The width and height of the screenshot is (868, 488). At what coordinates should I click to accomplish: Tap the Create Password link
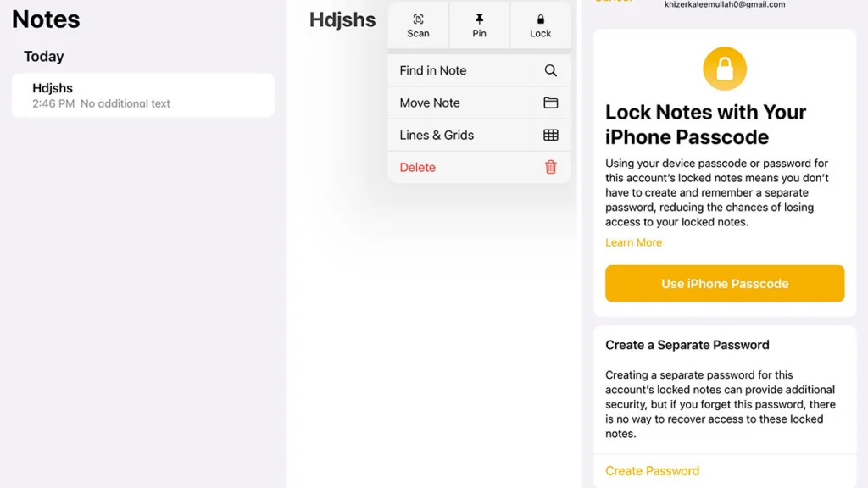pyautogui.click(x=652, y=471)
